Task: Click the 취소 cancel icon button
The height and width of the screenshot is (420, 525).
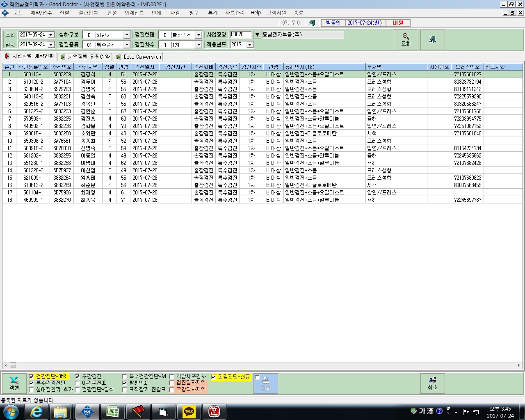Action: click(x=432, y=383)
